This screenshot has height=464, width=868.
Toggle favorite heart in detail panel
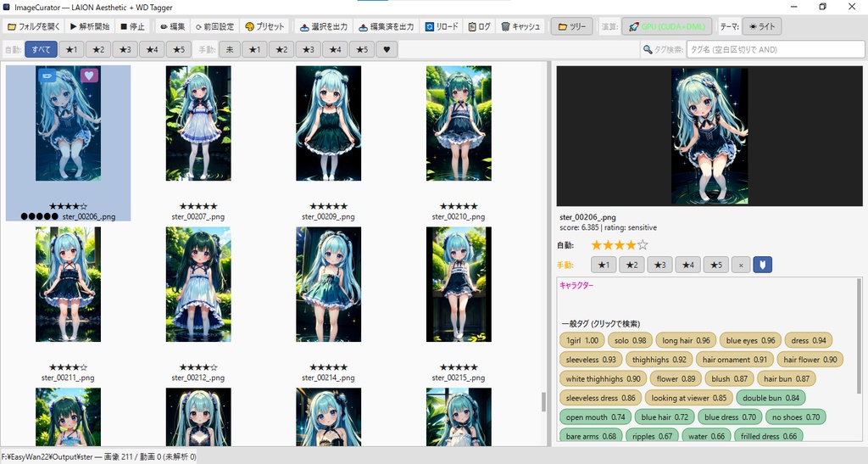click(762, 265)
